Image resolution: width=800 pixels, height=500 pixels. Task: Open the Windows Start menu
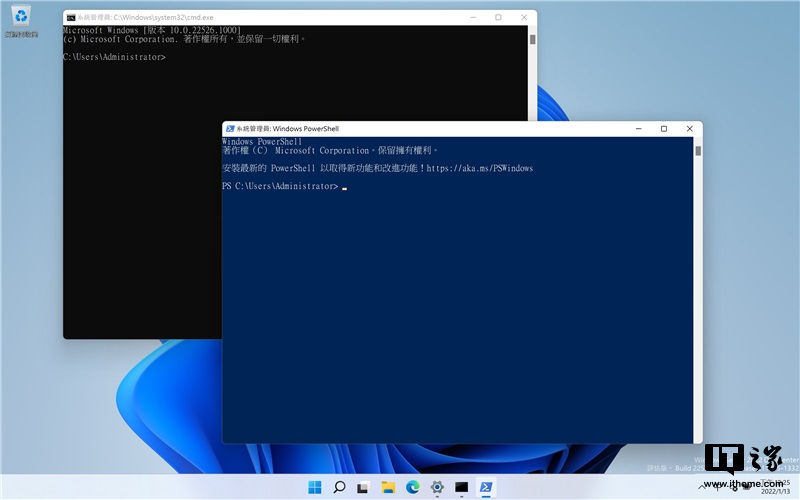pos(315,487)
